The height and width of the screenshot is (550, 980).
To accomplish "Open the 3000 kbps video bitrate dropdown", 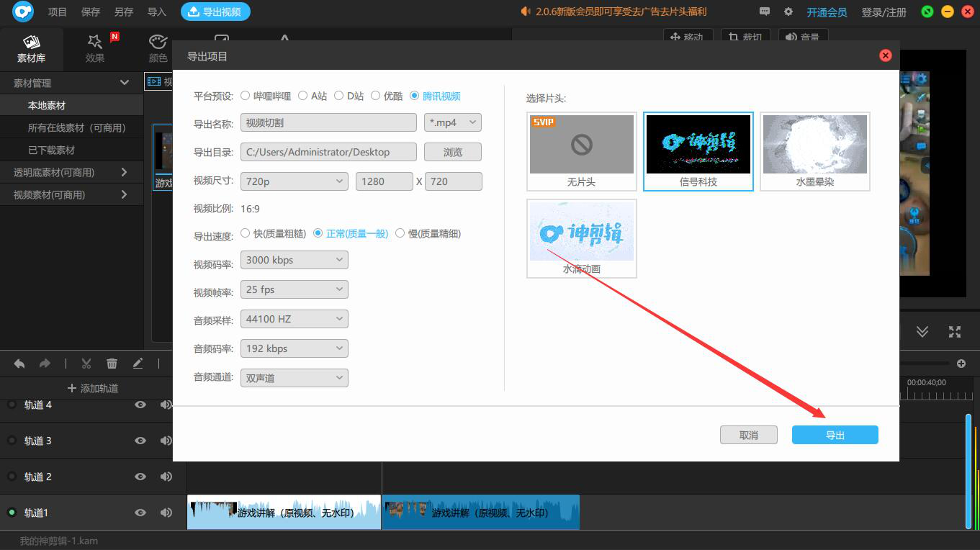I will (x=294, y=260).
